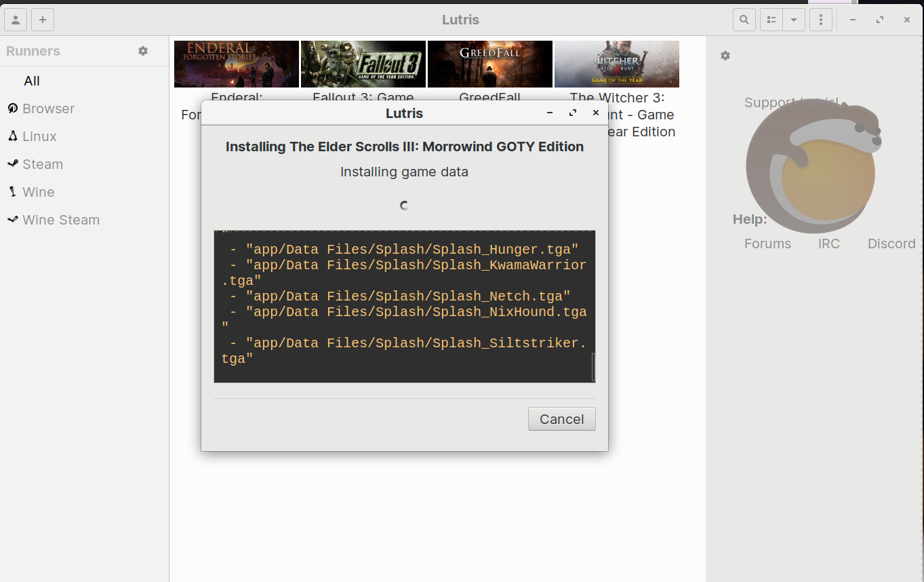Open the IRC help link
924x582 pixels.
828,244
